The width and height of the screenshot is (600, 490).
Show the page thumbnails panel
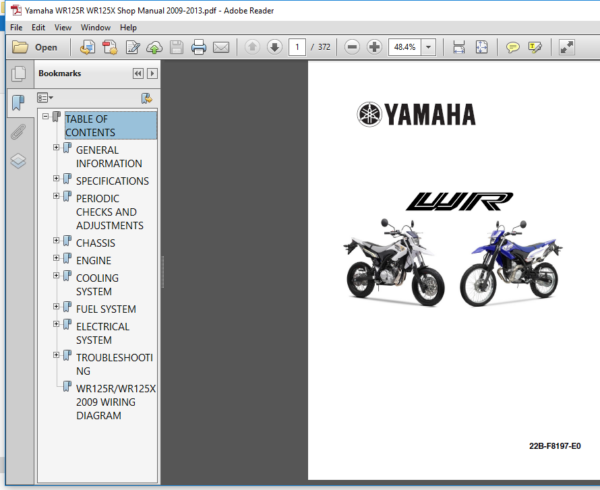[18, 74]
